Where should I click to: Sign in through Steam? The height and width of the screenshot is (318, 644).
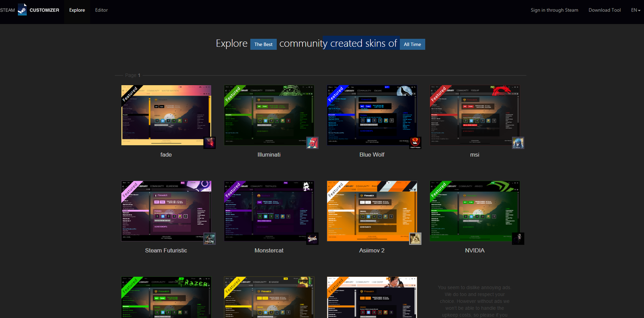554,10
